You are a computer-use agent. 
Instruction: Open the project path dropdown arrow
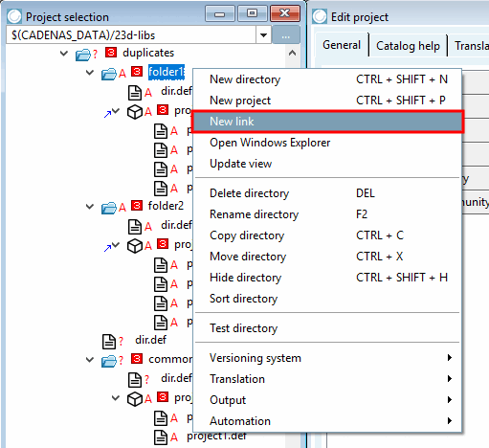point(263,34)
